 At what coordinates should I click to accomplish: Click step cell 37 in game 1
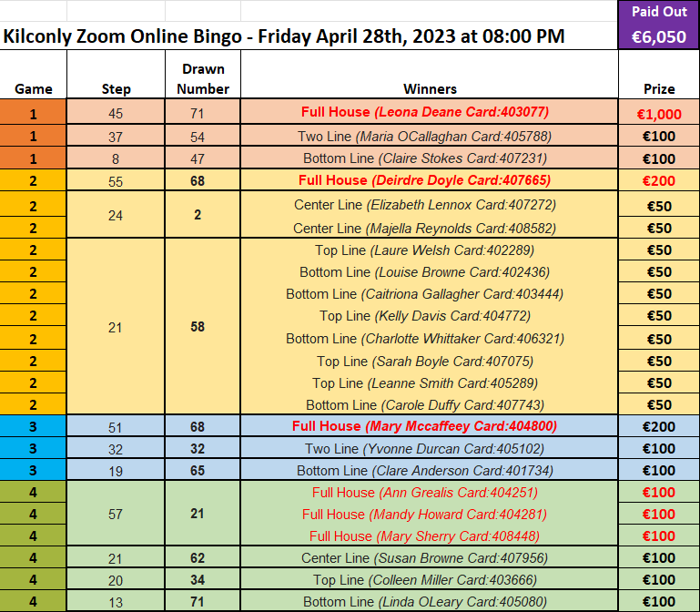117,136
